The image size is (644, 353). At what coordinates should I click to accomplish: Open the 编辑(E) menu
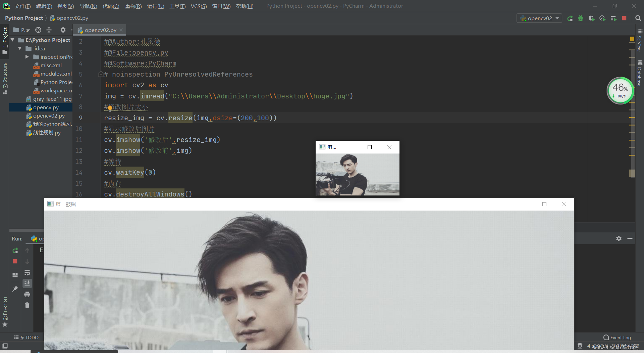click(x=44, y=6)
